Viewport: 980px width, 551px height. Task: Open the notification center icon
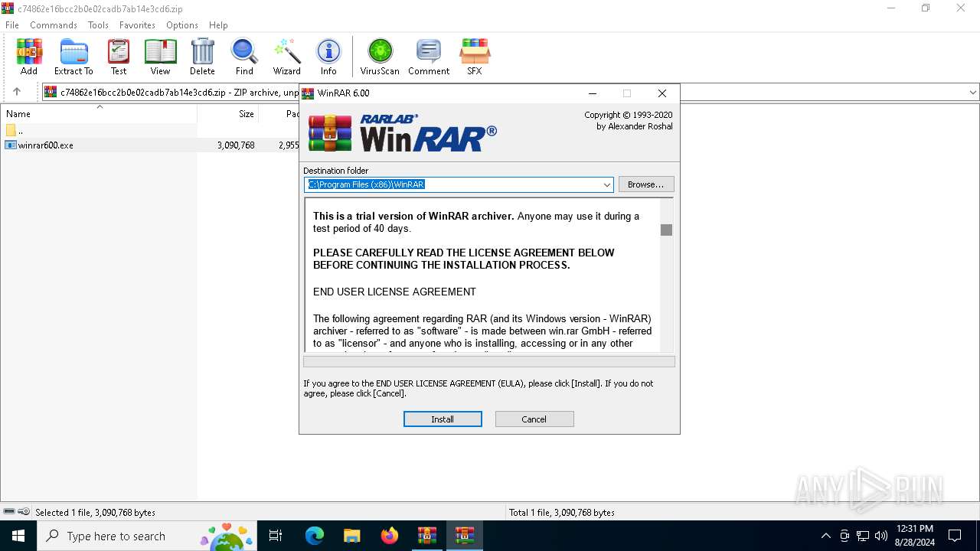(x=955, y=536)
